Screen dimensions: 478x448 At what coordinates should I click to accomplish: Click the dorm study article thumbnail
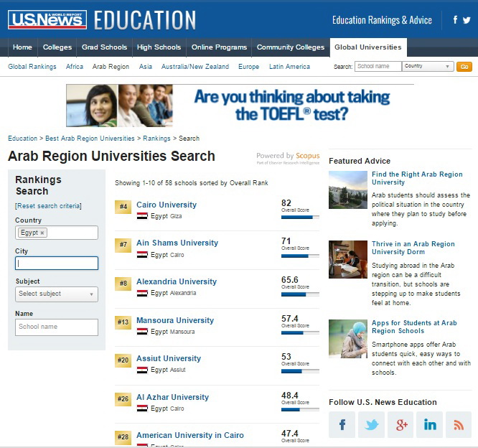(x=348, y=259)
